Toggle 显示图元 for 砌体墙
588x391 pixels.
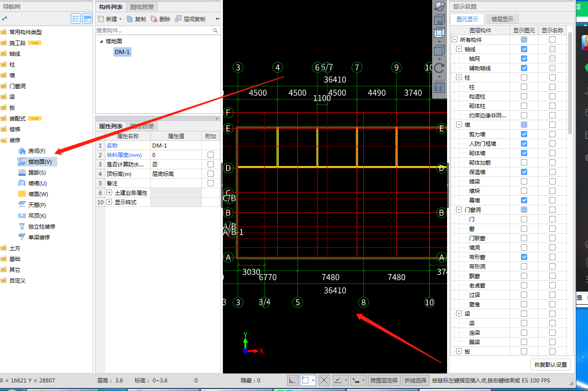coord(524,153)
